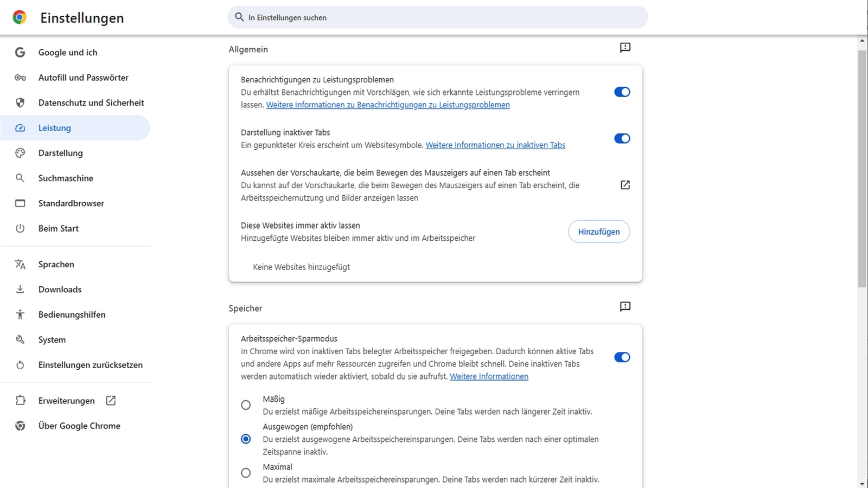Click Hinzufügen button for always-active sites

click(x=599, y=232)
